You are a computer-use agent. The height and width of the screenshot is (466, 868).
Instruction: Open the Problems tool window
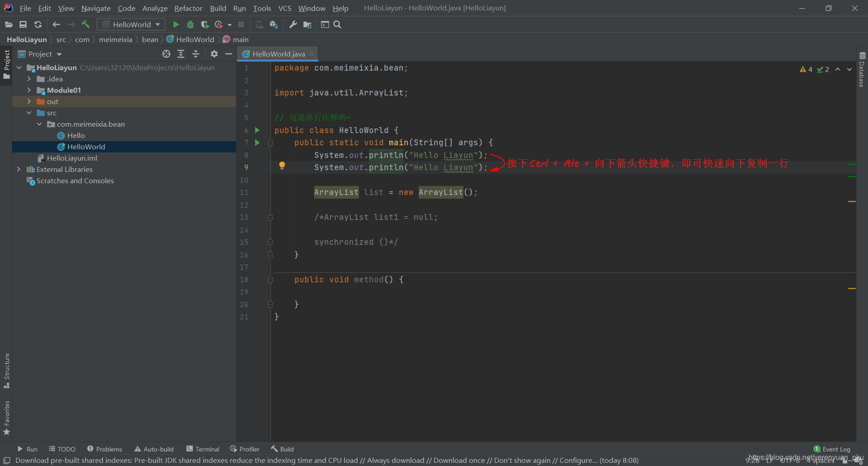click(104, 449)
